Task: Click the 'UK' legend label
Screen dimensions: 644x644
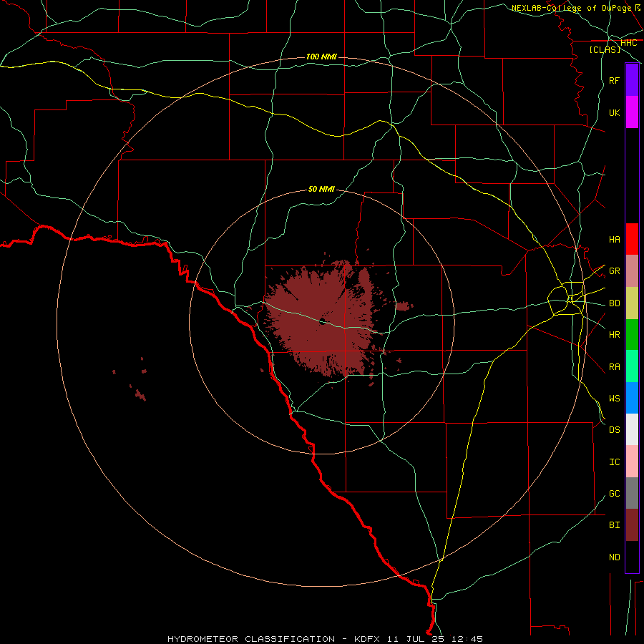Action: coord(614,113)
